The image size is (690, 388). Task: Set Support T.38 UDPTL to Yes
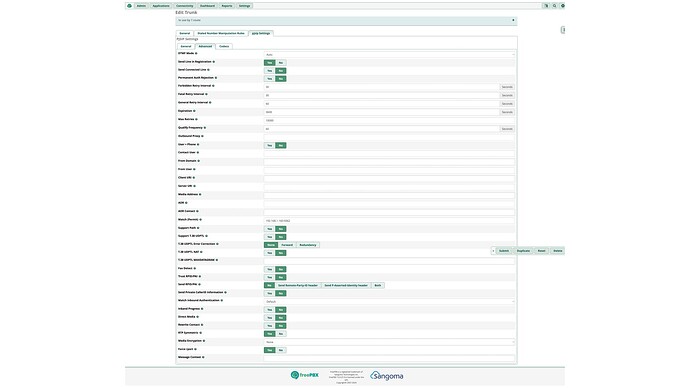(x=269, y=237)
